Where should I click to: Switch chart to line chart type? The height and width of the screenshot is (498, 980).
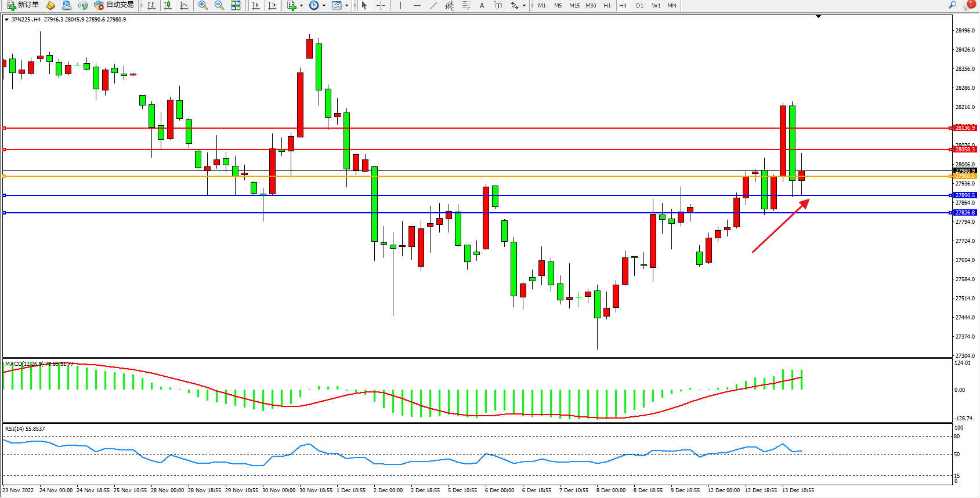[x=184, y=5]
